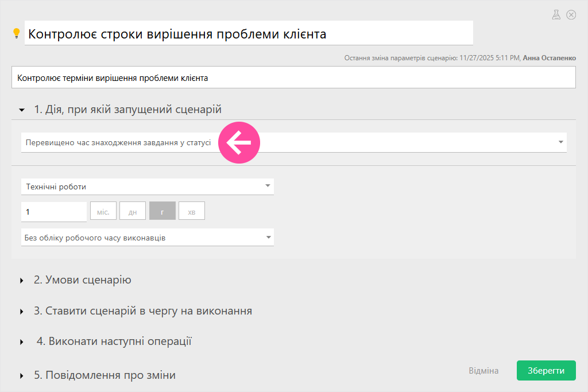Select the "міс." time unit
588x392 pixels.
103,211
